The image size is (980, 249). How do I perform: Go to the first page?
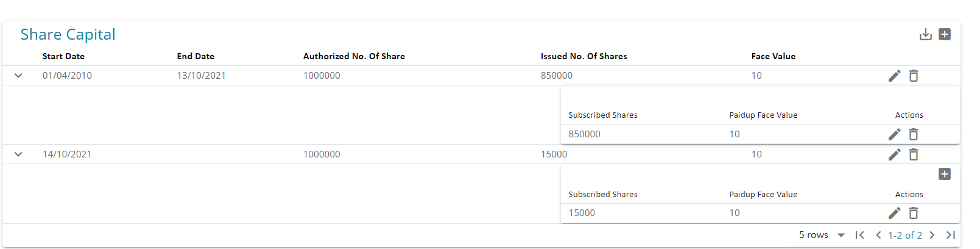(859, 235)
